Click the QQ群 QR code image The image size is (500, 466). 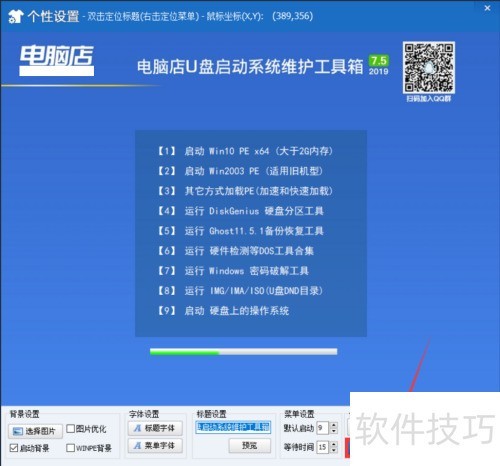tap(429, 68)
